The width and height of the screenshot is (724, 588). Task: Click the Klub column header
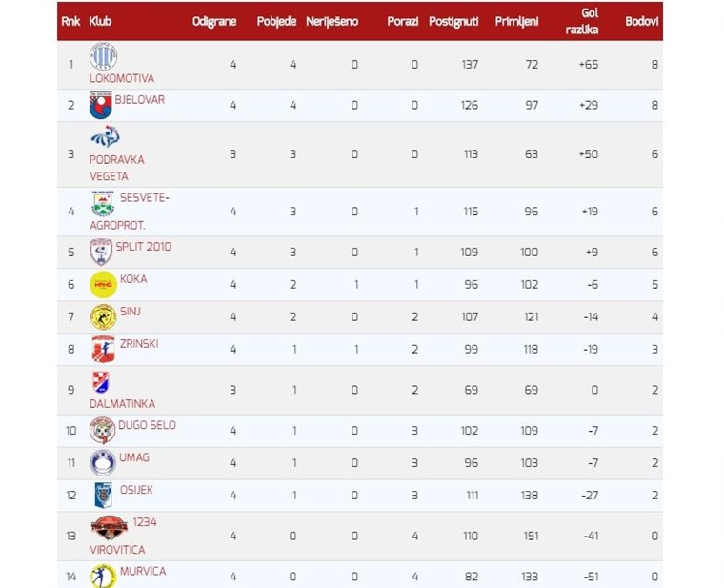[x=100, y=21]
